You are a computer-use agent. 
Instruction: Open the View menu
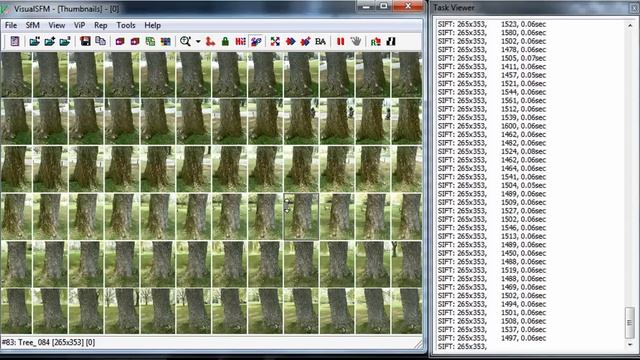[57, 25]
